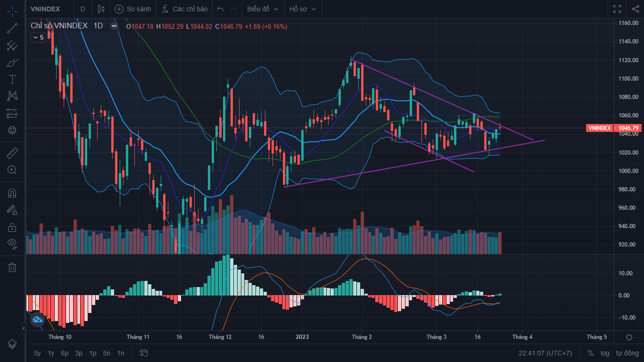Image resolution: width=644 pixels, height=362 pixels.
Task: Click the 'Tháng 12' time axis label
Action: tap(220, 337)
